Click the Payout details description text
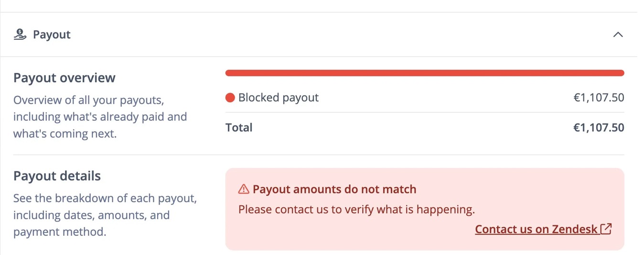The width and height of the screenshot is (644, 255). (105, 215)
